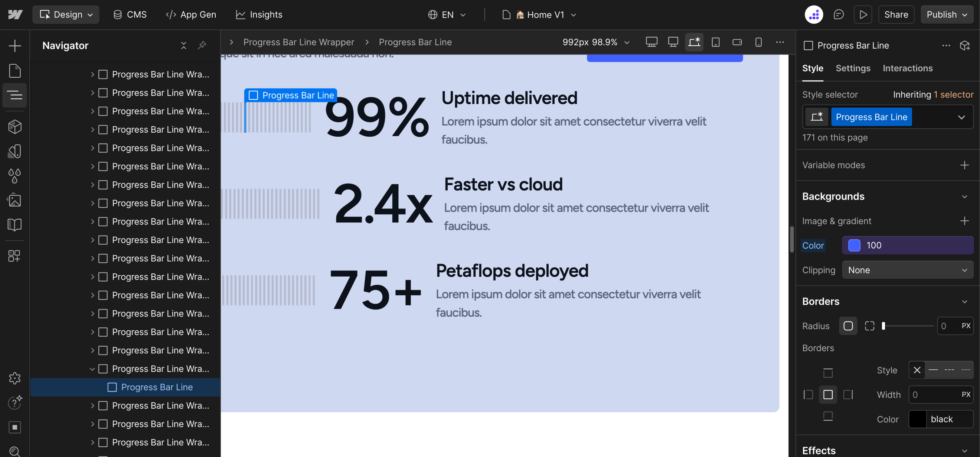Open the breakpoint more options ellipsis
This screenshot has width=980, height=457.
(780, 42)
